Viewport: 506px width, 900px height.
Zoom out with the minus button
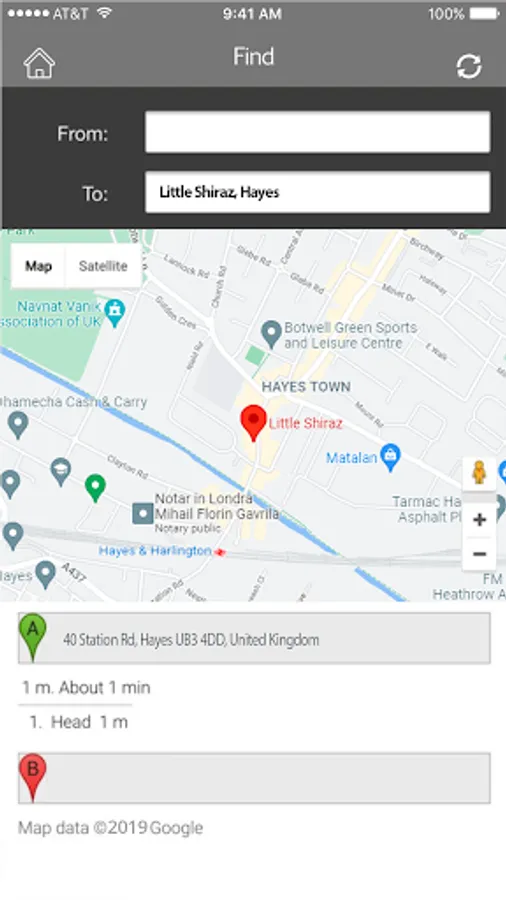[479, 554]
